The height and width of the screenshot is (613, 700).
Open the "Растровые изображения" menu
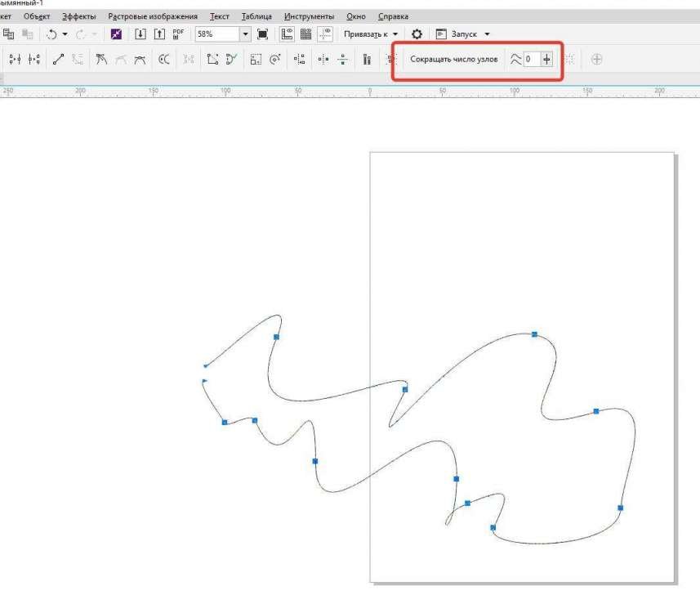152,16
